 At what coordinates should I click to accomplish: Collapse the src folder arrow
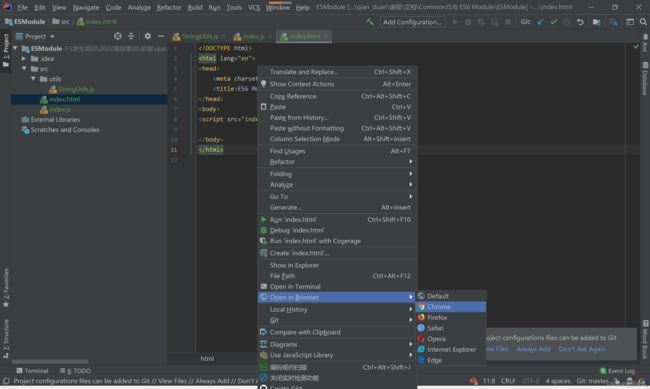coord(24,69)
